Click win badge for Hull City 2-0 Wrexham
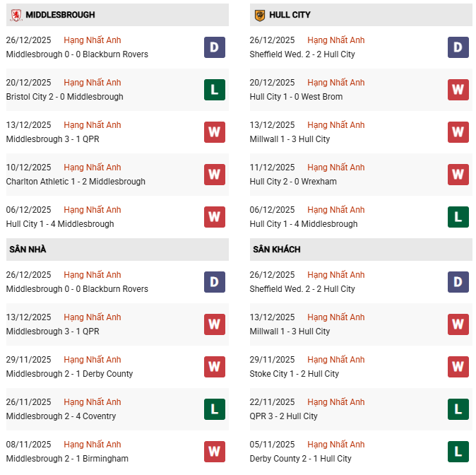476x475 pixels. [x=458, y=175]
